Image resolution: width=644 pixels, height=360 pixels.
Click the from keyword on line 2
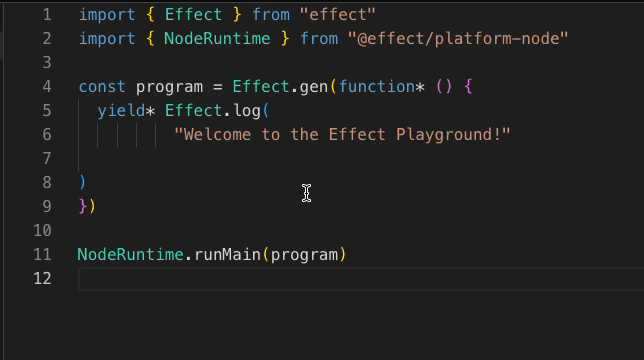[x=319, y=39]
